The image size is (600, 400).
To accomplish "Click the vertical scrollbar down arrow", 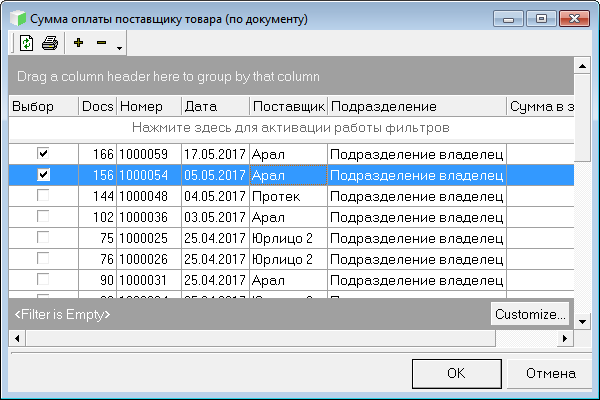I will 582,322.
